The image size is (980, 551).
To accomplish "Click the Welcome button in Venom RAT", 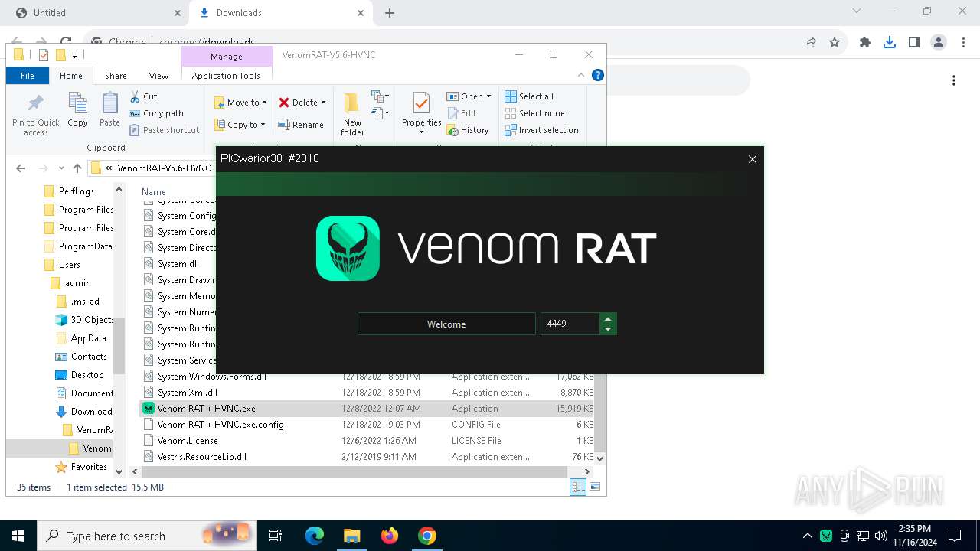I will pos(446,324).
